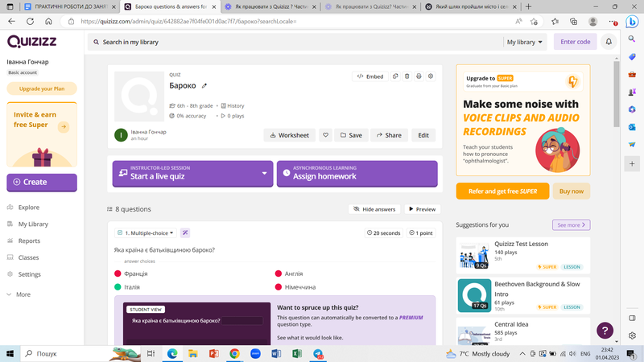Click Preview button
Image resolution: width=644 pixels, height=362 pixels.
point(422,209)
